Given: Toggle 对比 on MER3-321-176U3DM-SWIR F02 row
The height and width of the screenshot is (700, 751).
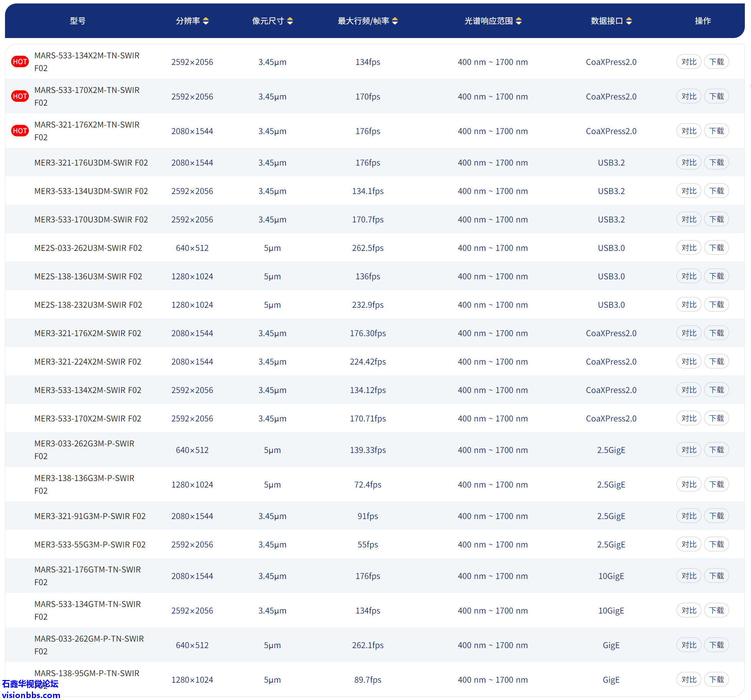Looking at the screenshot, I should point(688,163).
